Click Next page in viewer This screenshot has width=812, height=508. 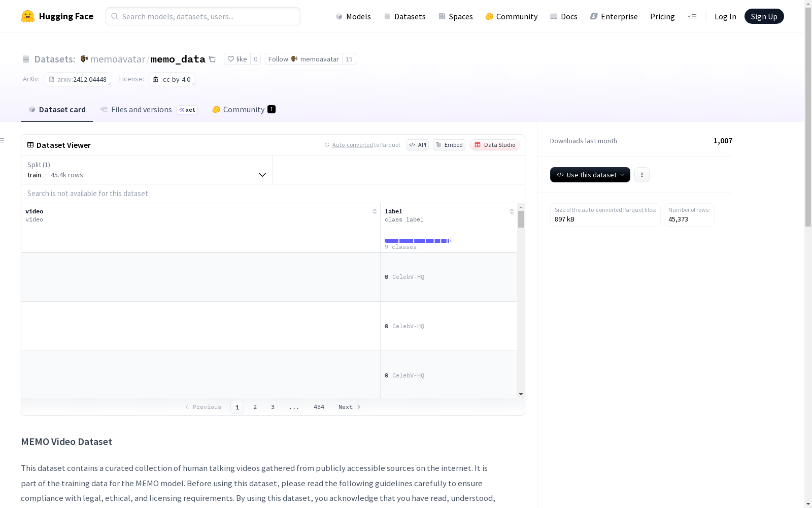pyautogui.click(x=349, y=407)
